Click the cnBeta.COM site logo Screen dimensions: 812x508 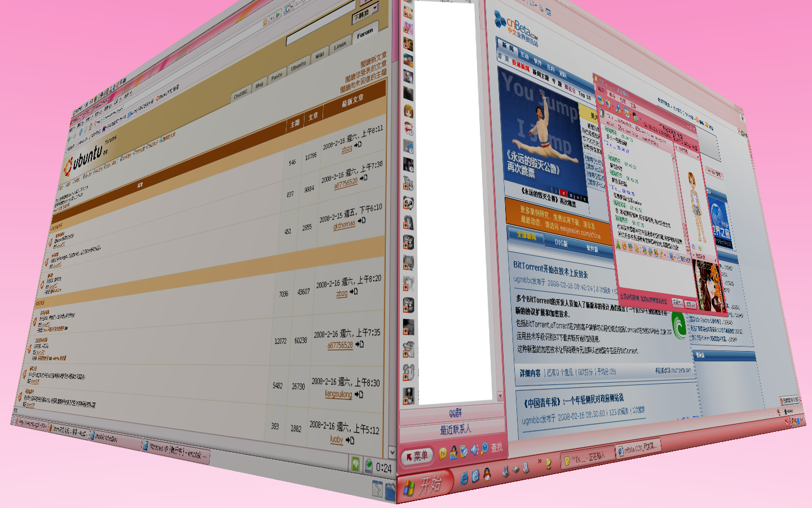pyautogui.click(x=515, y=29)
